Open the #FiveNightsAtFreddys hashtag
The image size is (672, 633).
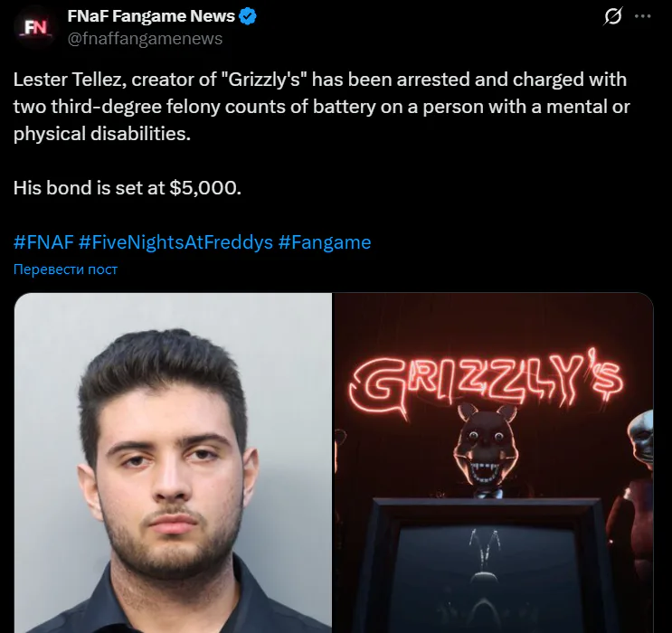point(175,242)
